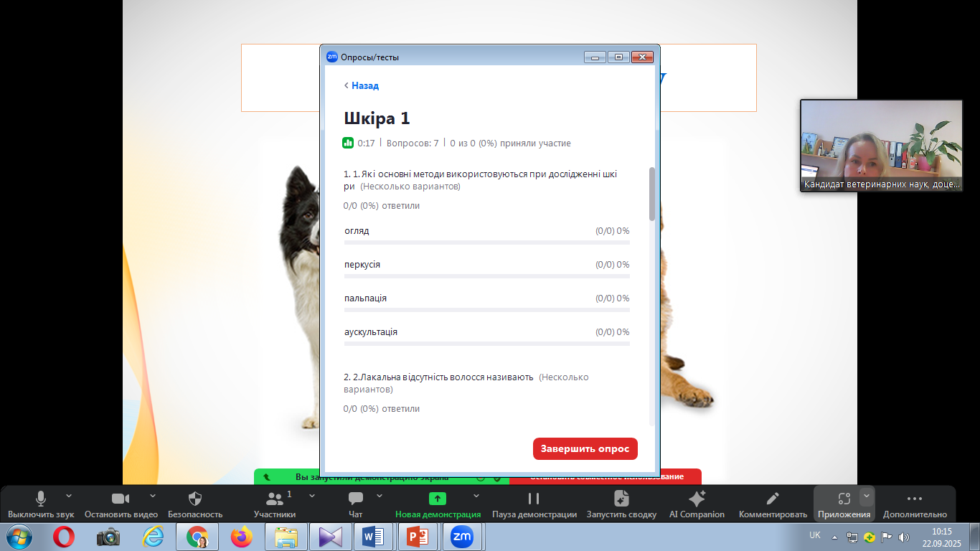Viewport: 980px width, 551px height.
Task: Click the poll title Шкіра 1
Action: [377, 118]
